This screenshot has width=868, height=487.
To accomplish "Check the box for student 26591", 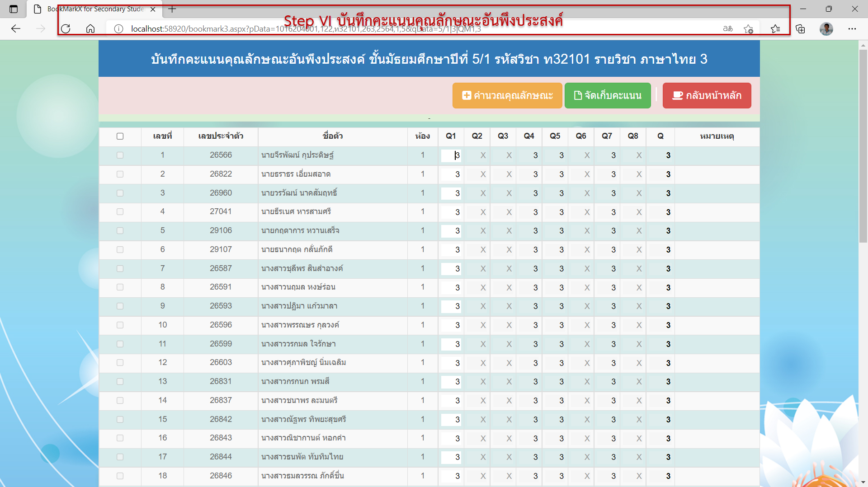I will [120, 287].
